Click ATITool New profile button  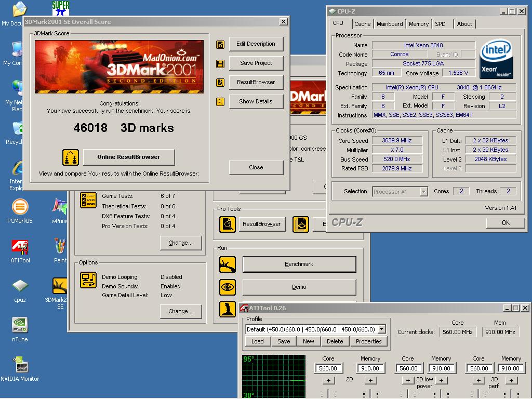309,342
